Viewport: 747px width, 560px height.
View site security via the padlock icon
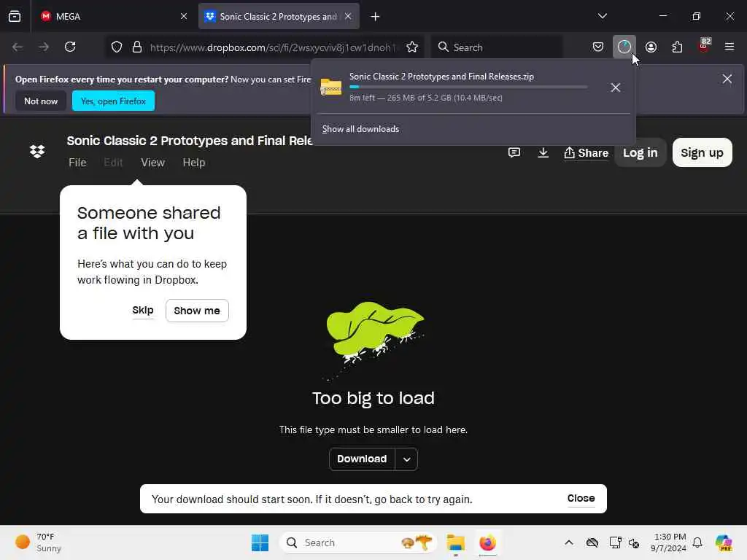tap(137, 47)
